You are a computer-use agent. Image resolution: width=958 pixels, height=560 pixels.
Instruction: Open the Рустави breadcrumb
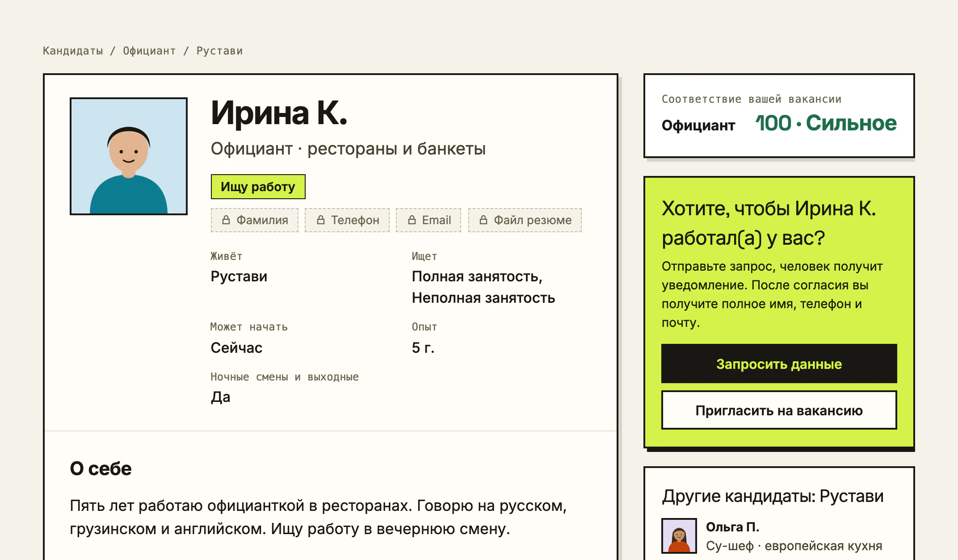click(219, 51)
